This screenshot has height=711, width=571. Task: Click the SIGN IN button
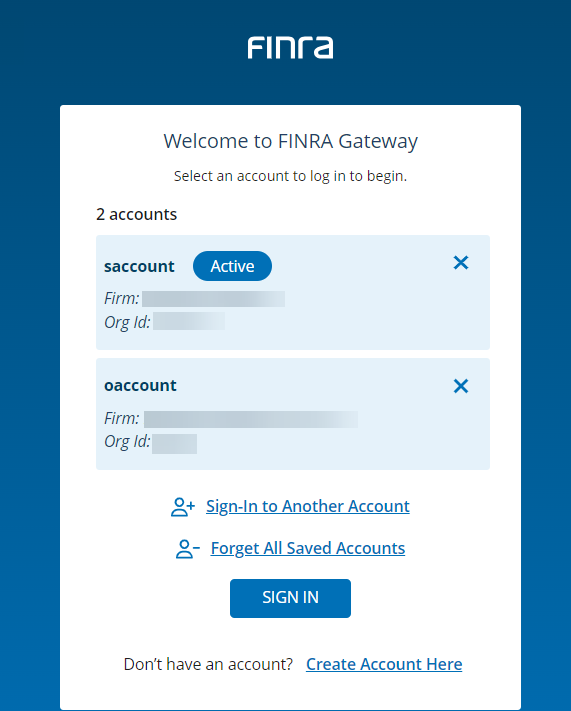pos(290,598)
